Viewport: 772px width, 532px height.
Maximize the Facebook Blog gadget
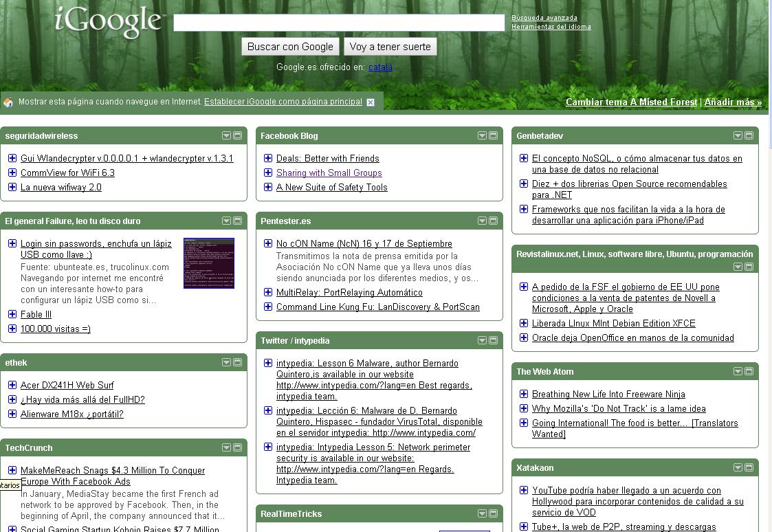(494, 135)
